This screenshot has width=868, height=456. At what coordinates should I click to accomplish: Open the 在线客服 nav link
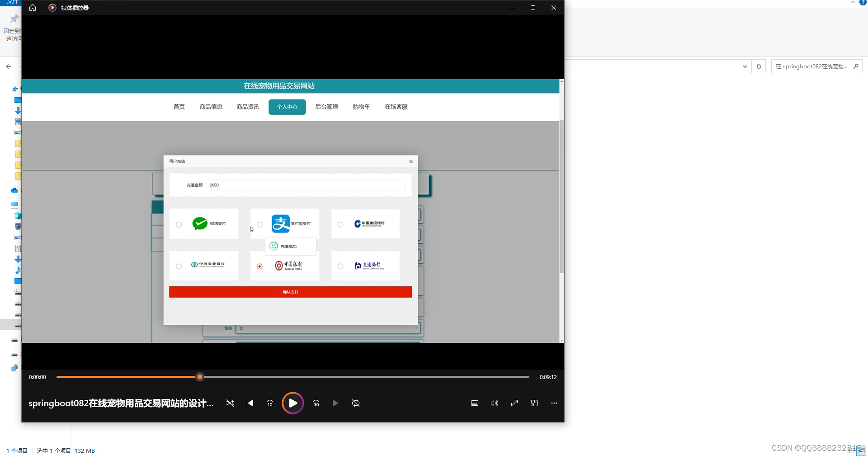tap(396, 107)
